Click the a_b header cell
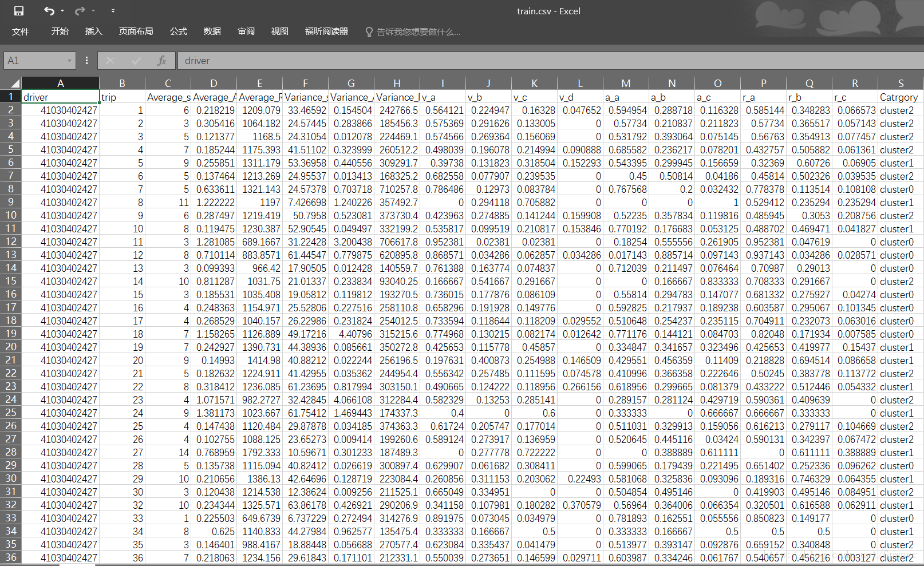The width and height of the screenshot is (924, 566). (672, 97)
